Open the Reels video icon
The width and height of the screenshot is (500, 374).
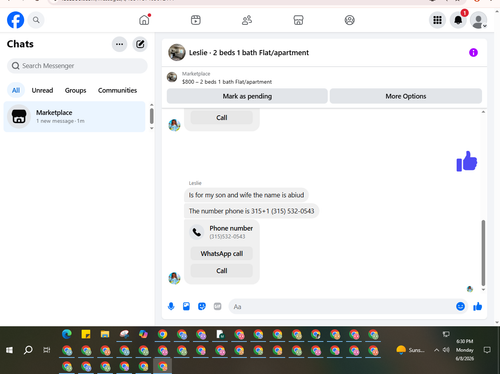196,20
